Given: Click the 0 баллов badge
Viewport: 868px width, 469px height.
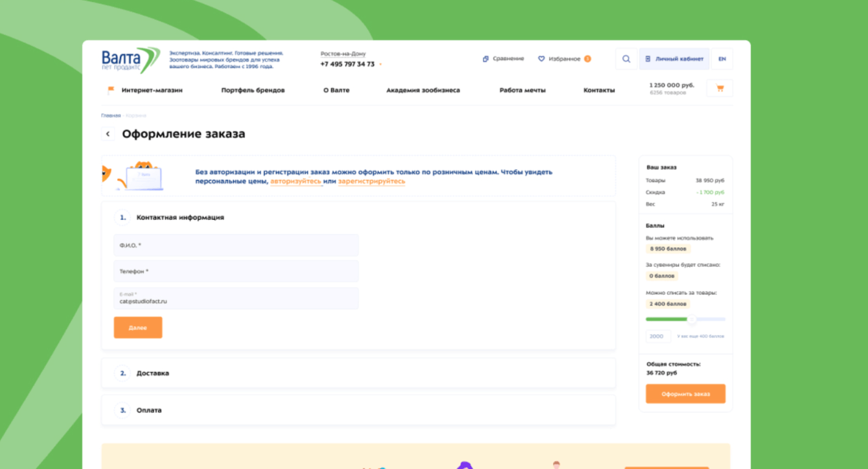Looking at the screenshot, I should coord(662,276).
